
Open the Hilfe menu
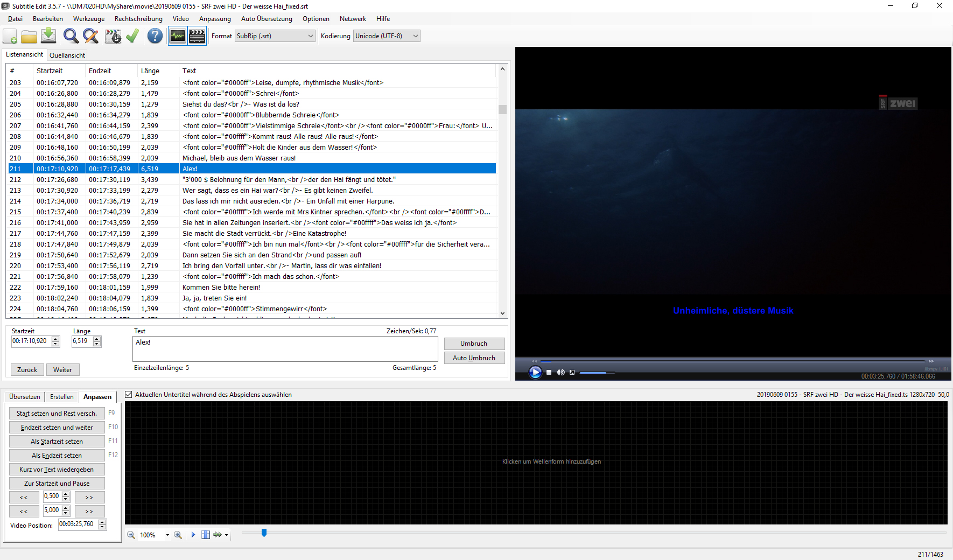point(383,19)
